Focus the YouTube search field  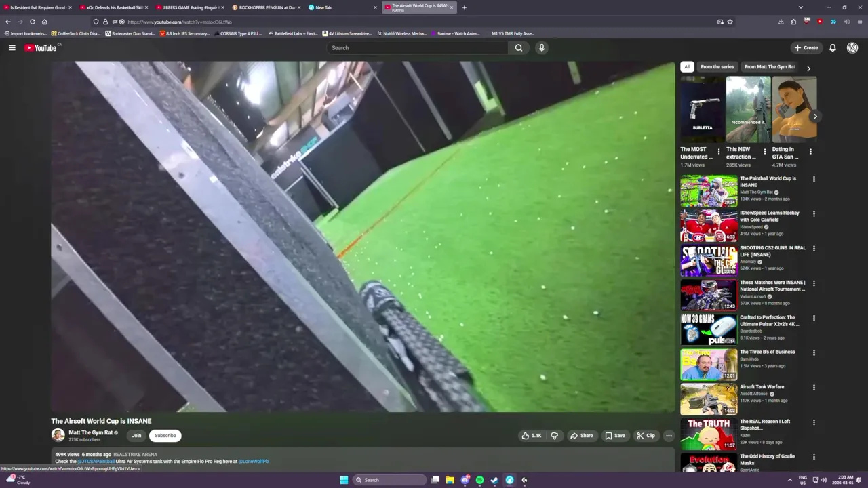tap(417, 47)
